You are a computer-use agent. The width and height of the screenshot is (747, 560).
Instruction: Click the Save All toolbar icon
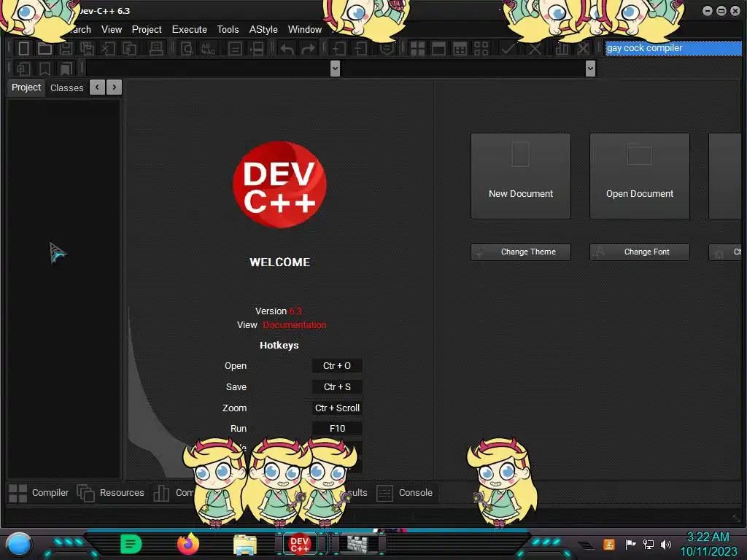tap(88, 49)
